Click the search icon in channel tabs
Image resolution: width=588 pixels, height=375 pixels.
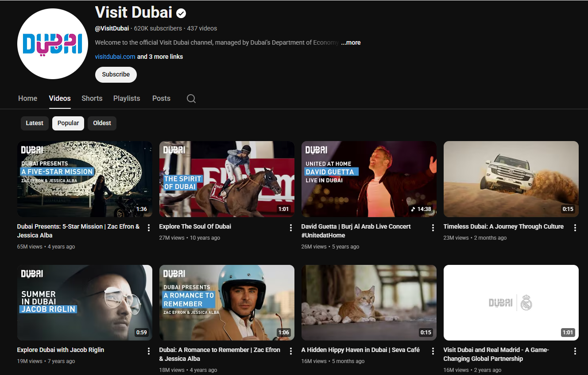pos(191,99)
